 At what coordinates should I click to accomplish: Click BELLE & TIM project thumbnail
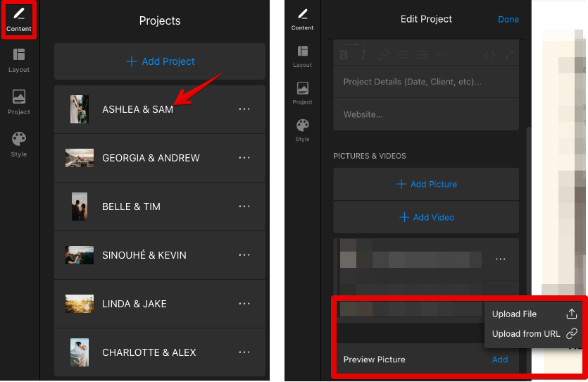[x=80, y=207]
